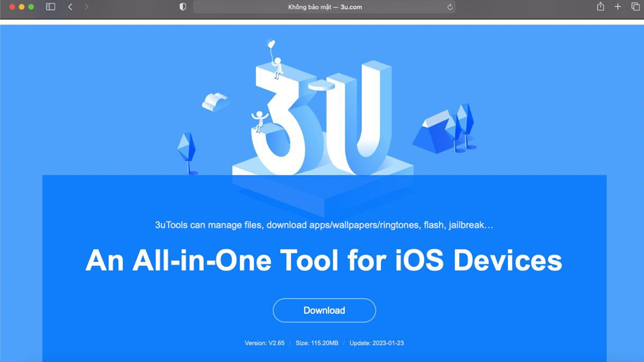
Task: Reload the page with refresh icon
Action: point(450,7)
